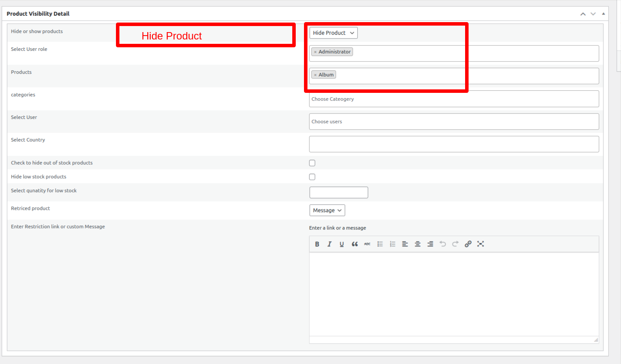Click the 'Select Country' label
The width and height of the screenshot is (621, 364).
pyautogui.click(x=28, y=140)
